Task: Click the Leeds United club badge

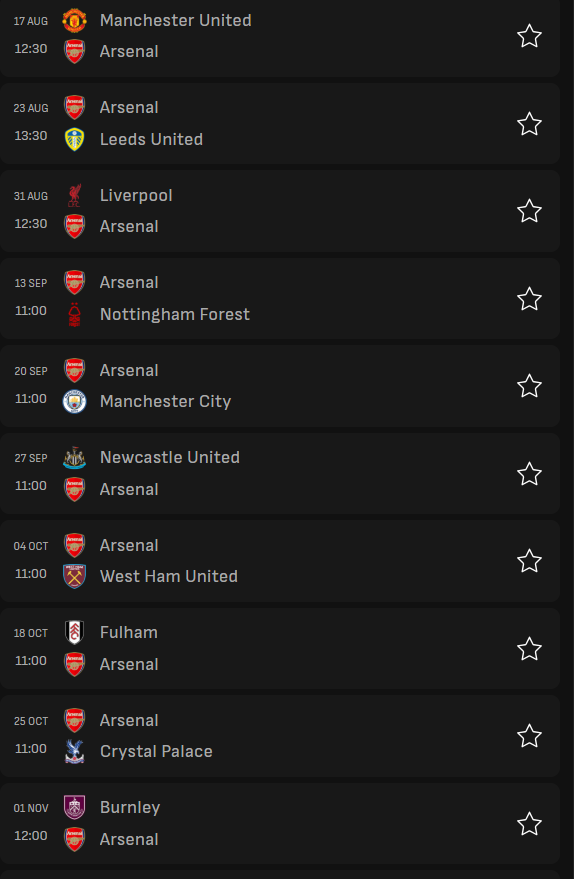Action: coord(74,139)
